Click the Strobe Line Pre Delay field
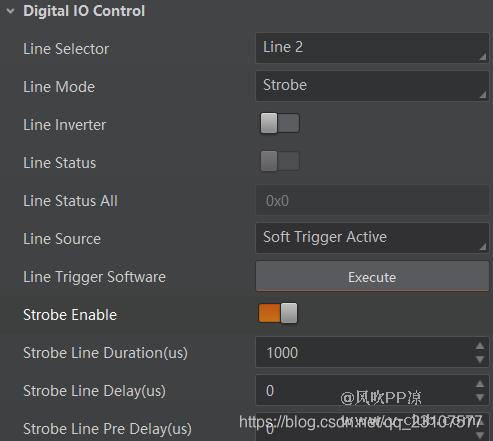The image size is (493, 441). (365, 427)
